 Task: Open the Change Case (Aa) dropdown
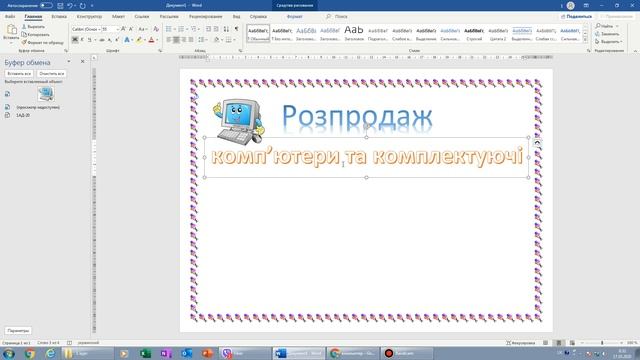click(142, 29)
